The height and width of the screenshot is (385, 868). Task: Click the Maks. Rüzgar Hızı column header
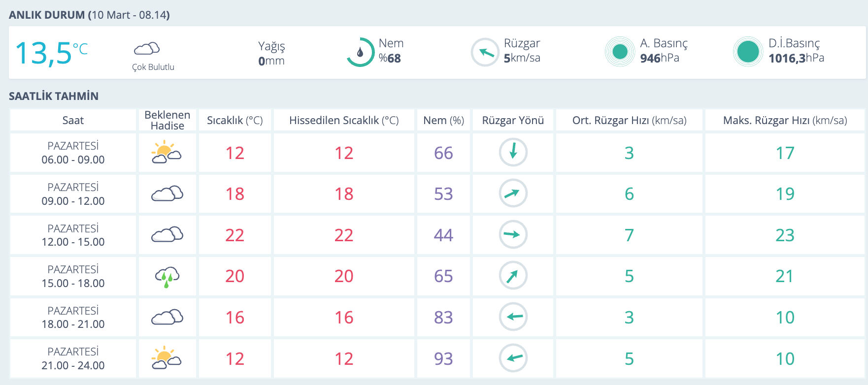pos(785,121)
